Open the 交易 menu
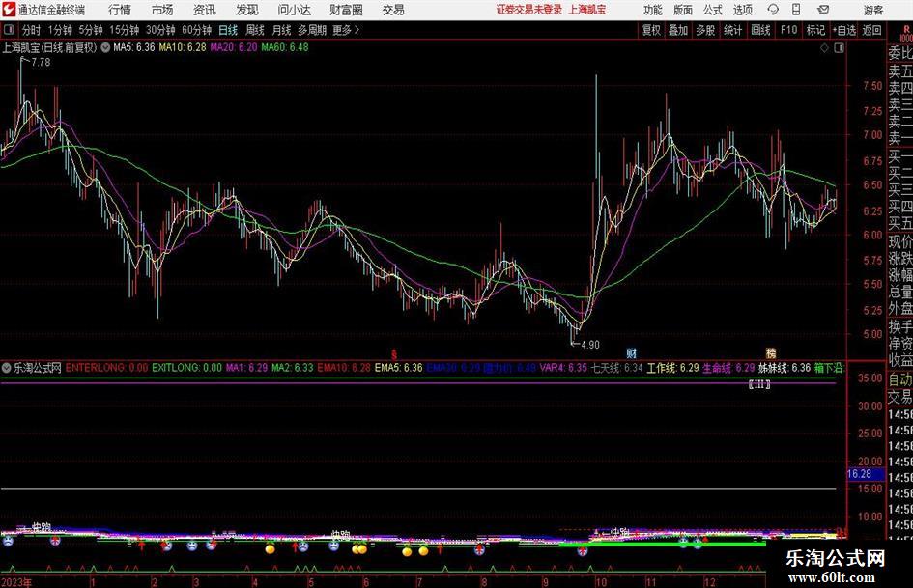This screenshot has width=913, height=588. [x=393, y=10]
